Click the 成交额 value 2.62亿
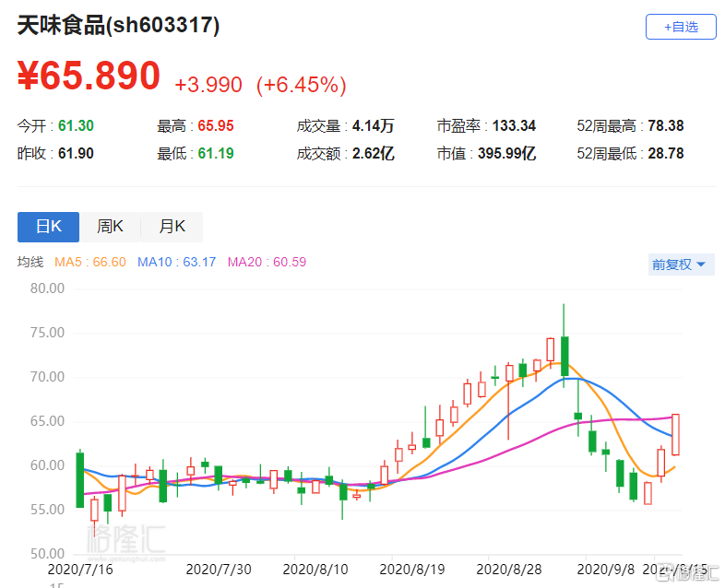This screenshot has height=588, width=725. point(374,153)
